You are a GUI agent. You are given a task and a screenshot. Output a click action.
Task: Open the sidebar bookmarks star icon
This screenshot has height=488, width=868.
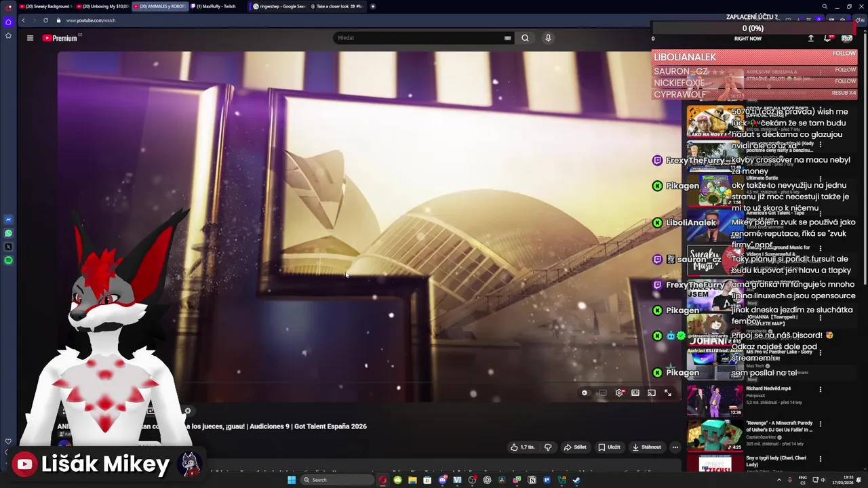click(x=8, y=35)
